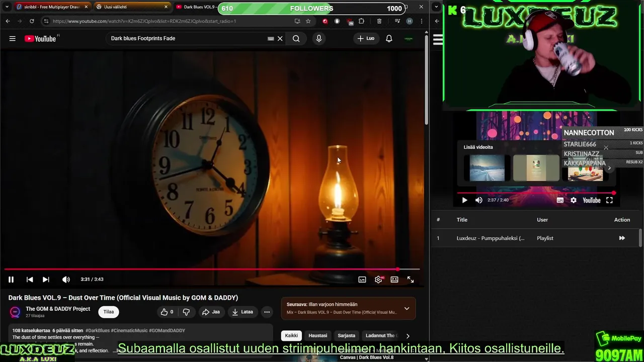Like the Dark Blues video
This screenshot has width=644, height=362.
pyautogui.click(x=167, y=312)
